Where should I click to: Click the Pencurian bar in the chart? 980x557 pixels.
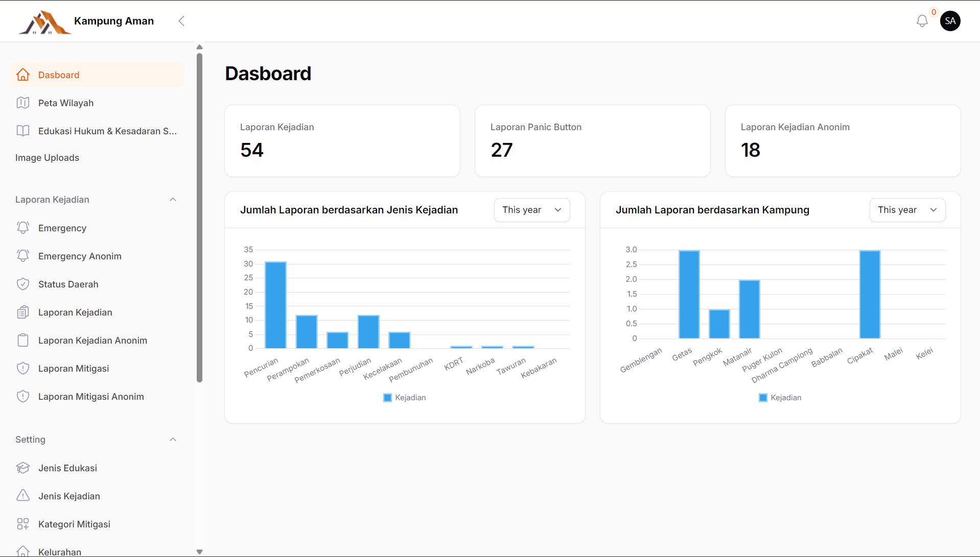coord(275,305)
